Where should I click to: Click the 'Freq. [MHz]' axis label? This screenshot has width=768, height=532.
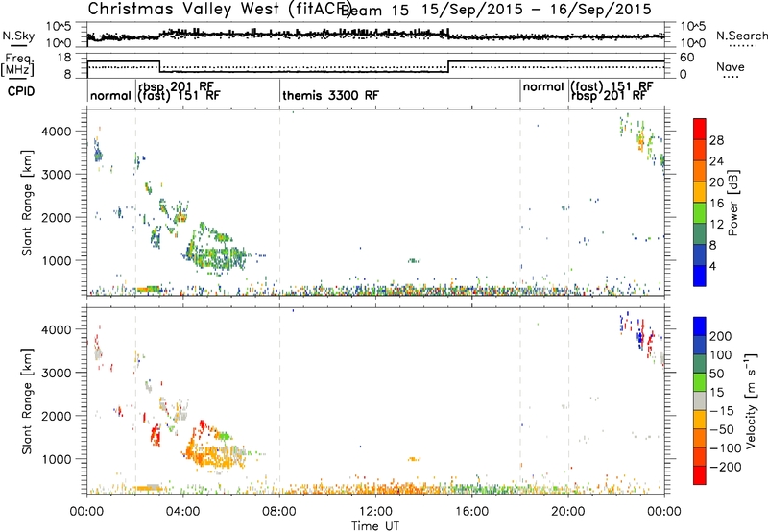(17, 64)
